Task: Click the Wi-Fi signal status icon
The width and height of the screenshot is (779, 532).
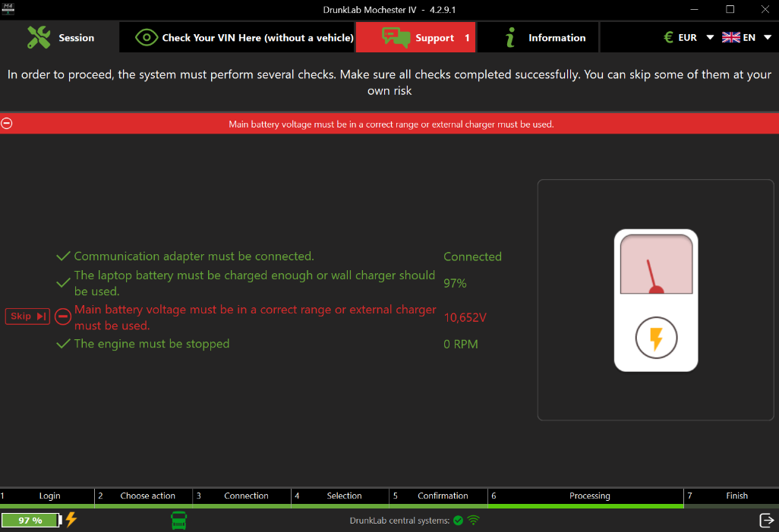Action: click(x=474, y=521)
